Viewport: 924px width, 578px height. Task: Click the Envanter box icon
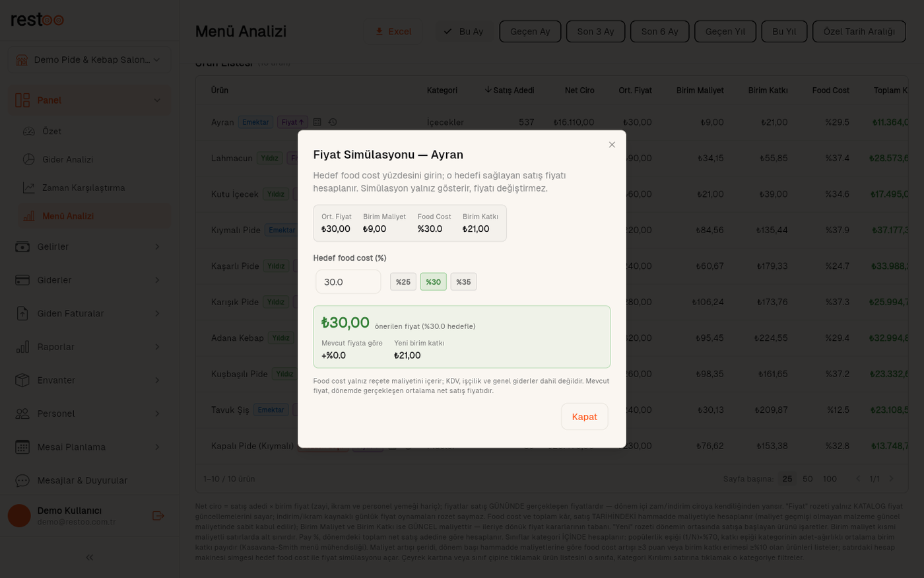point(22,380)
